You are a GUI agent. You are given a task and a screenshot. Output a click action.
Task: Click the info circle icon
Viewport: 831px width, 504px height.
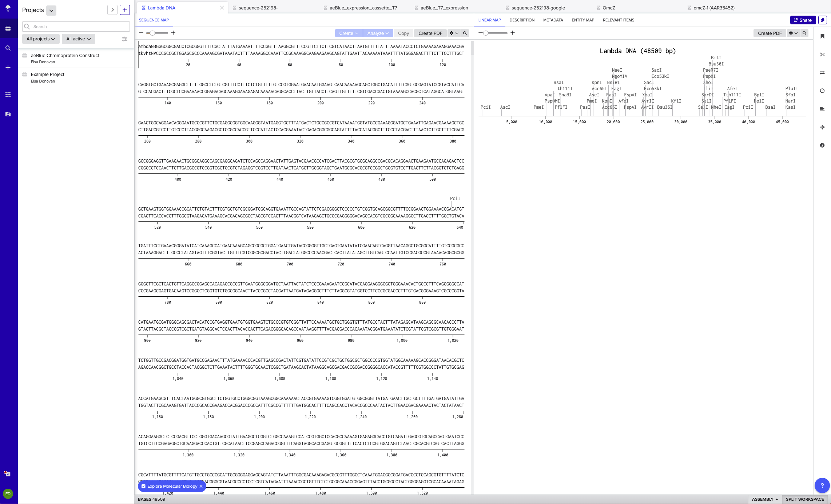[x=822, y=145]
